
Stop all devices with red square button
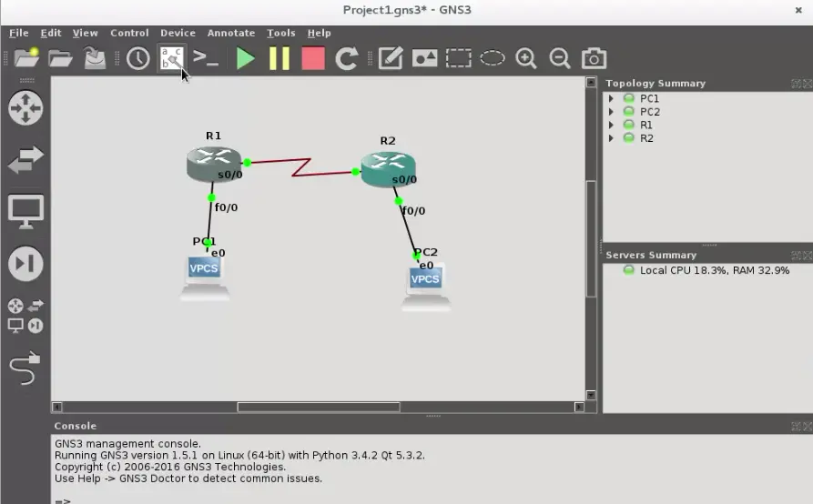pyautogui.click(x=313, y=58)
